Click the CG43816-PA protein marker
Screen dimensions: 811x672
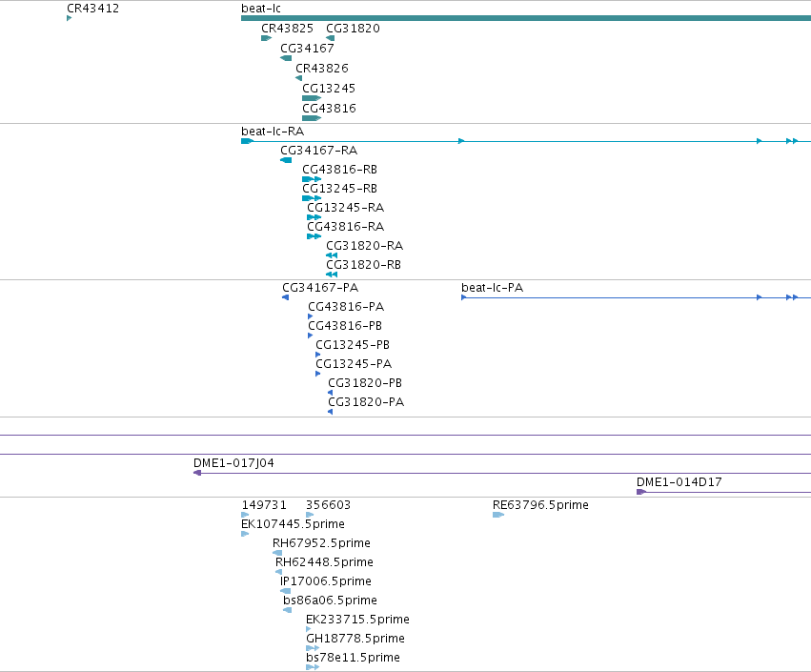311,316
